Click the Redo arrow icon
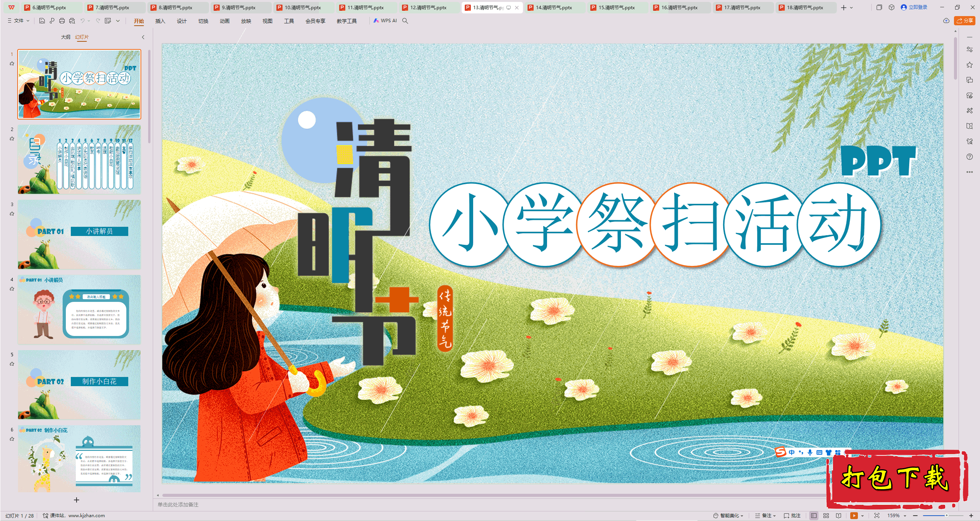980x521 pixels. pos(98,21)
